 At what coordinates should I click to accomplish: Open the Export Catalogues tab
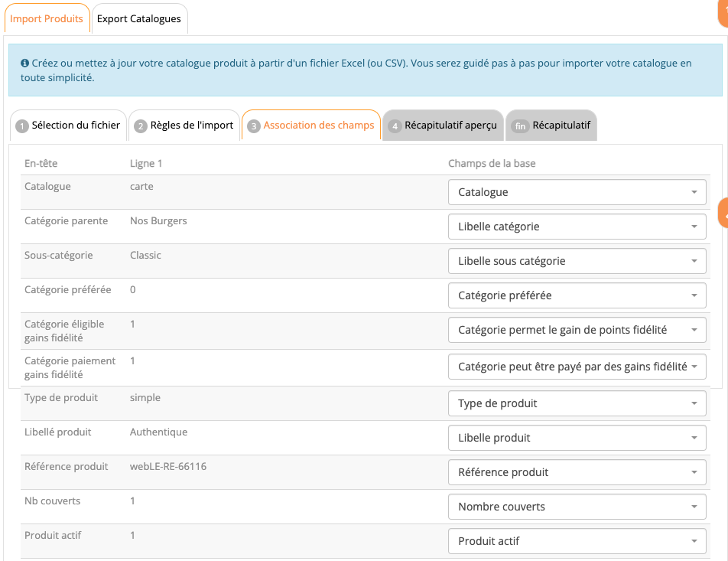(x=139, y=19)
